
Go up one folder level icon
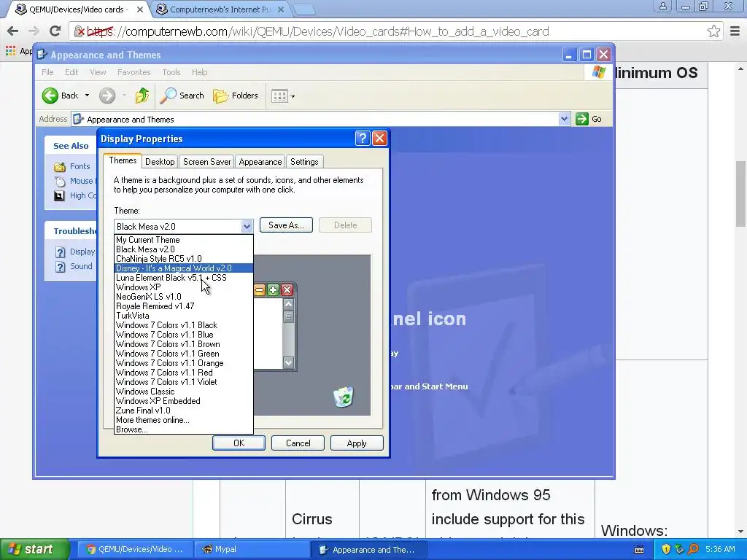[x=142, y=96]
